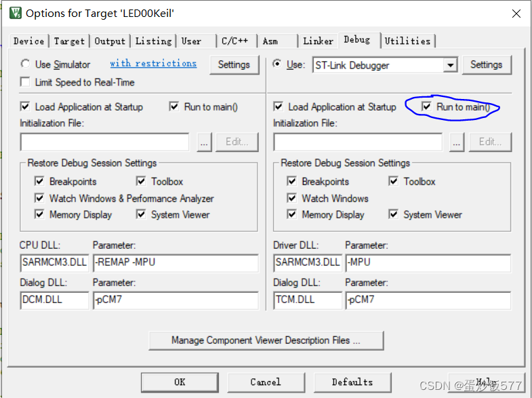
Task: Toggle ST-Link Run to main() checkbox
Action: click(x=426, y=106)
